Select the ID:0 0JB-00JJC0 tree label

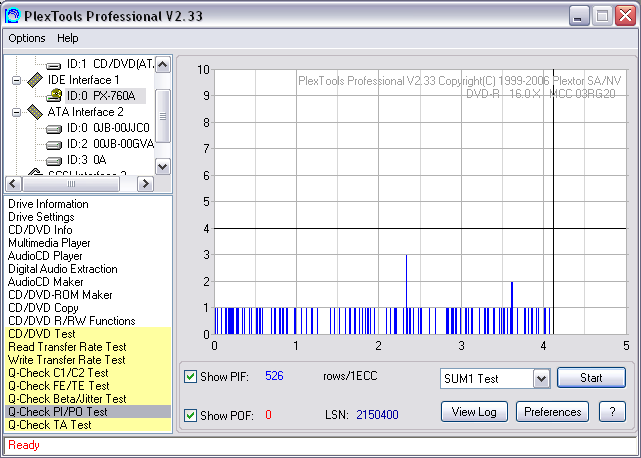108,128
